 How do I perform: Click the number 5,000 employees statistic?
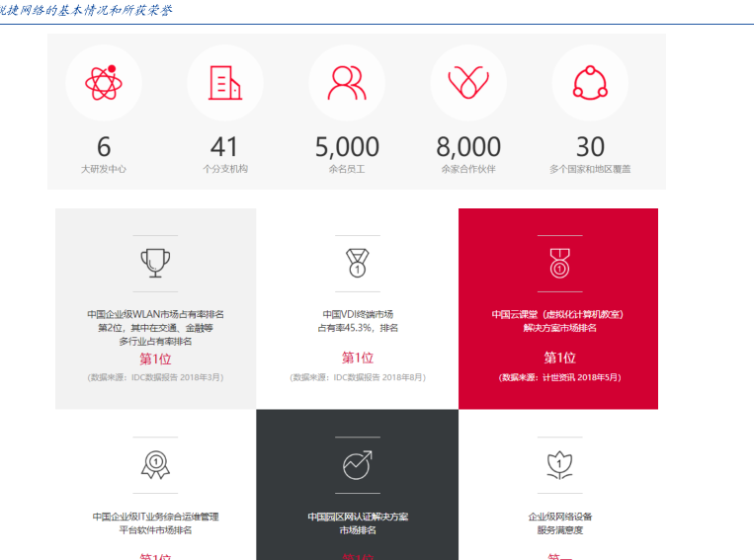click(347, 147)
